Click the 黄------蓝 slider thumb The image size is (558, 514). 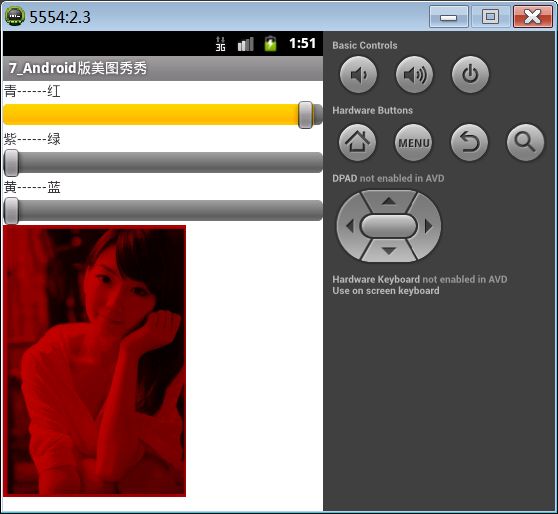[x=11, y=211]
